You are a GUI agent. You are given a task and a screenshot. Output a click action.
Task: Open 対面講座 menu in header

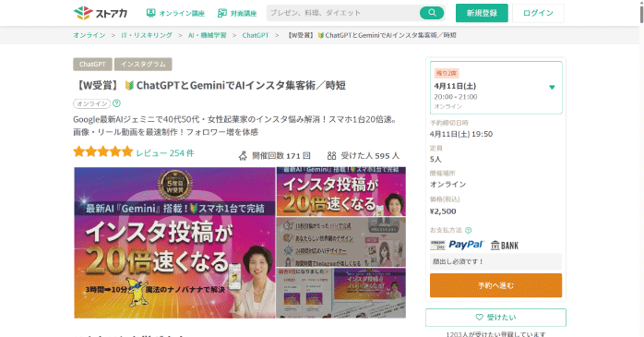coord(237,13)
